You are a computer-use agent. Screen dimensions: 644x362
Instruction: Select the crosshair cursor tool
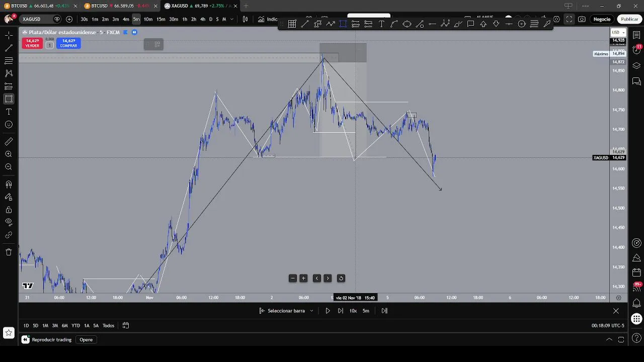coord(9,35)
